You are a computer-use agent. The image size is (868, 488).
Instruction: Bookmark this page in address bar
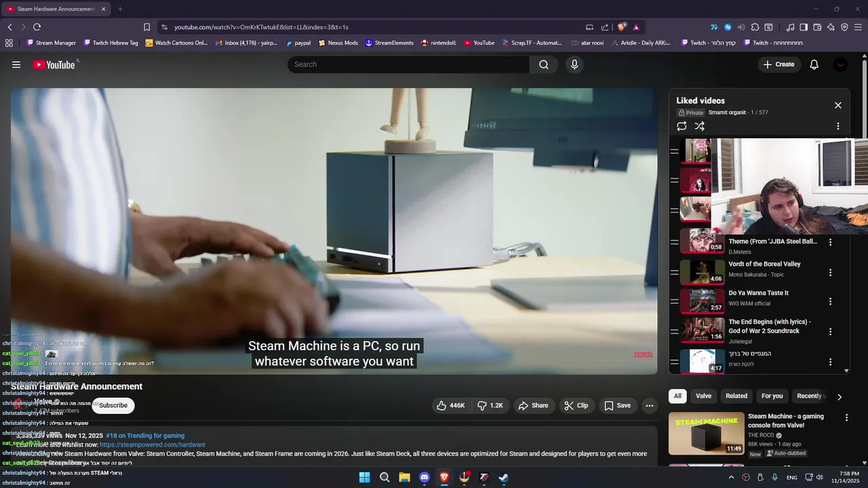point(146,27)
